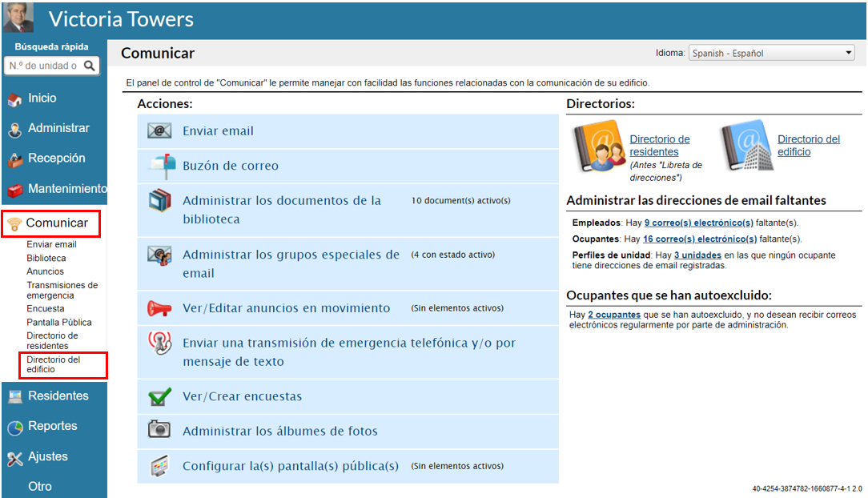Click the 3 unidades link
The width and height of the screenshot is (868, 498).
tap(697, 255)
